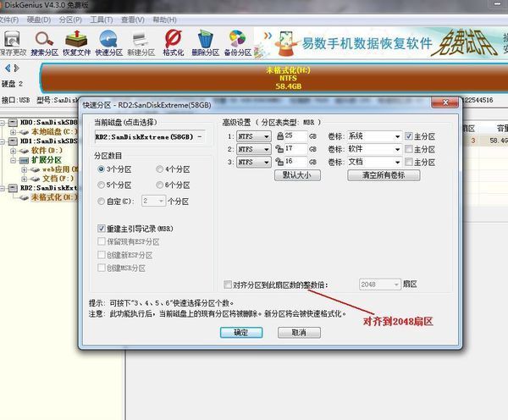Open the View (查看) menu
The image size is (508, 420).
coord(133,19)
